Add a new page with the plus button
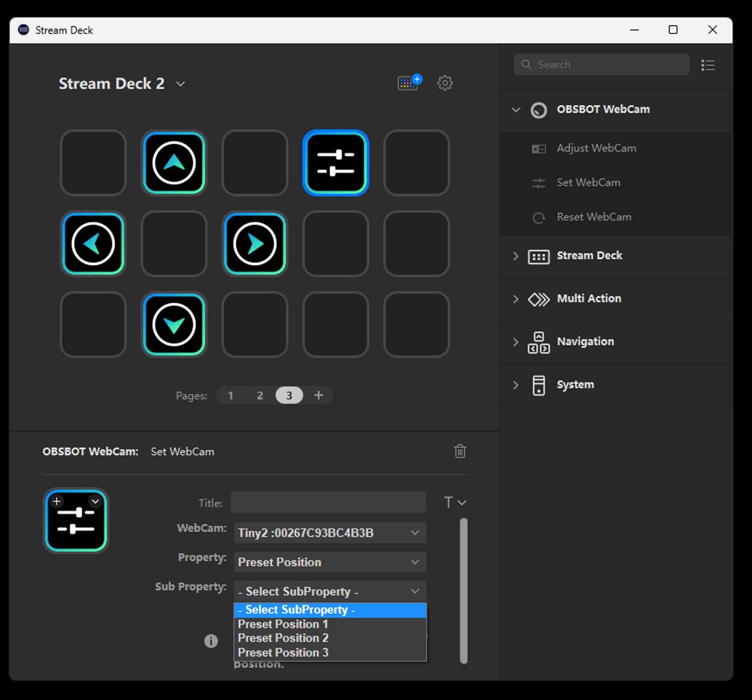The height and width of the screenshot is (700, 752). (x=318, y=395)
